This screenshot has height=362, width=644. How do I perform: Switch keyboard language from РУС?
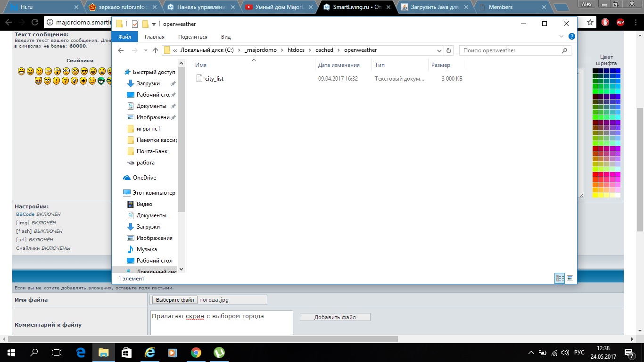pos(579,352)
